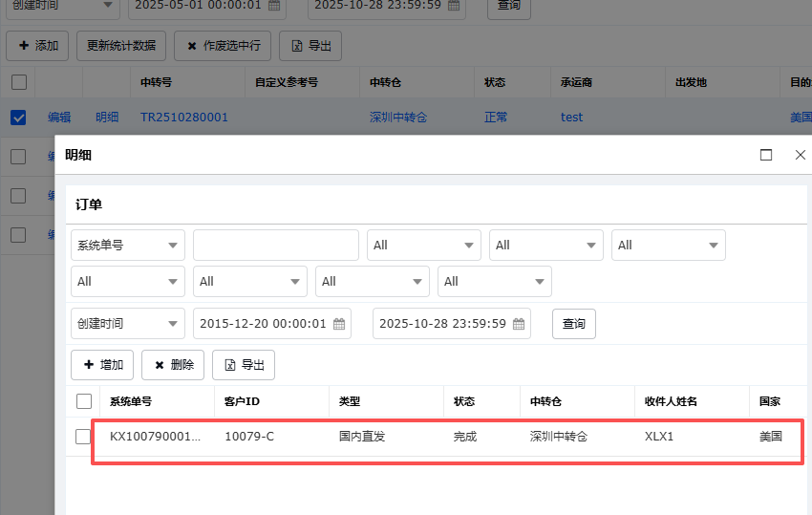Open calendar picker for dialog end date 2025-10-28

(x=519, y=324)
